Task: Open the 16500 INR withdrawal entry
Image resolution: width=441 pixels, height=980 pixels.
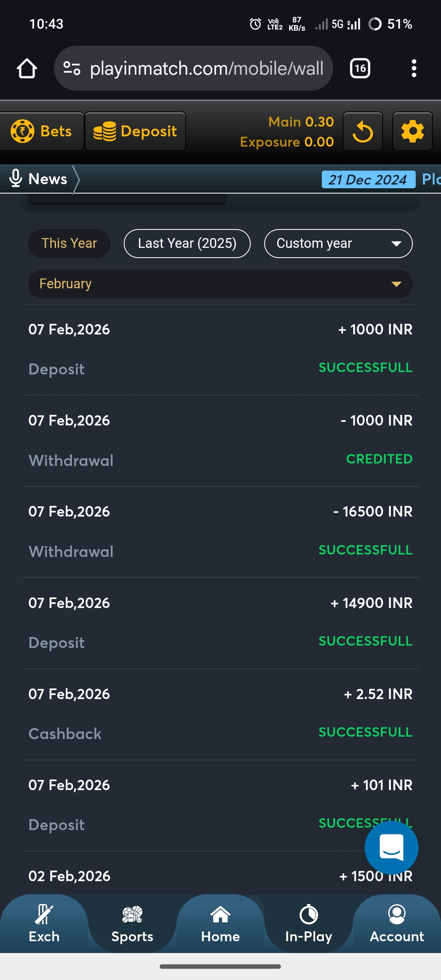Action: [220, 531]
